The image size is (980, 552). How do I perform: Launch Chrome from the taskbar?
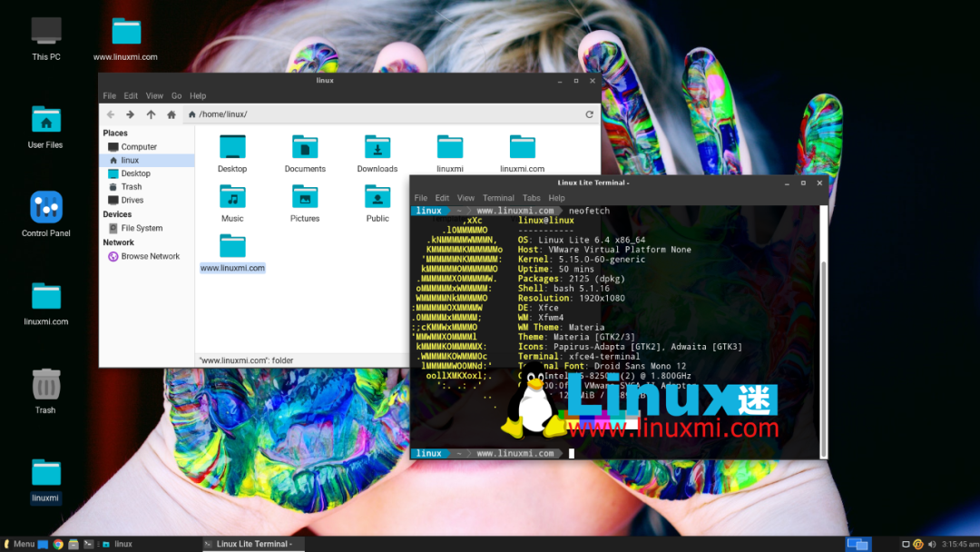58,545
